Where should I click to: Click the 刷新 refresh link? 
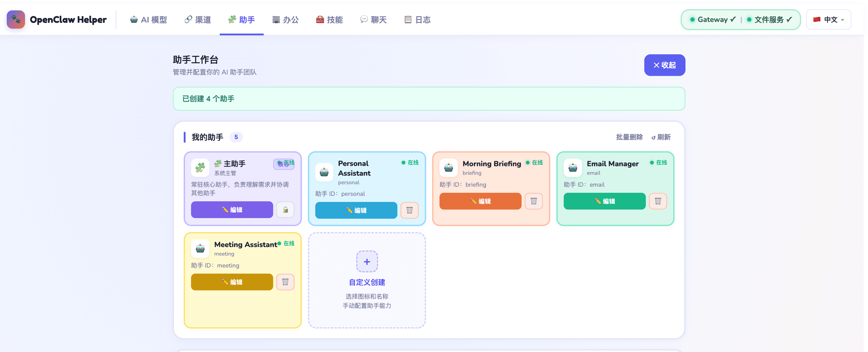[661, 137]
